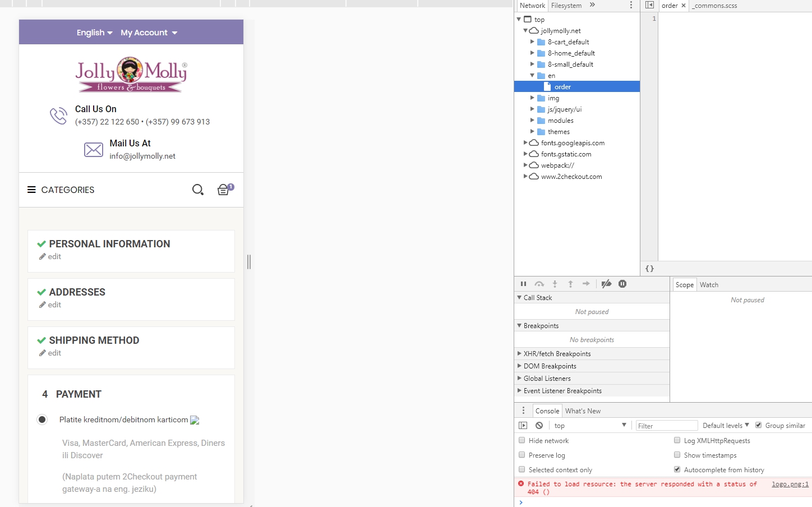Step over next function call

tap(539, 284)
